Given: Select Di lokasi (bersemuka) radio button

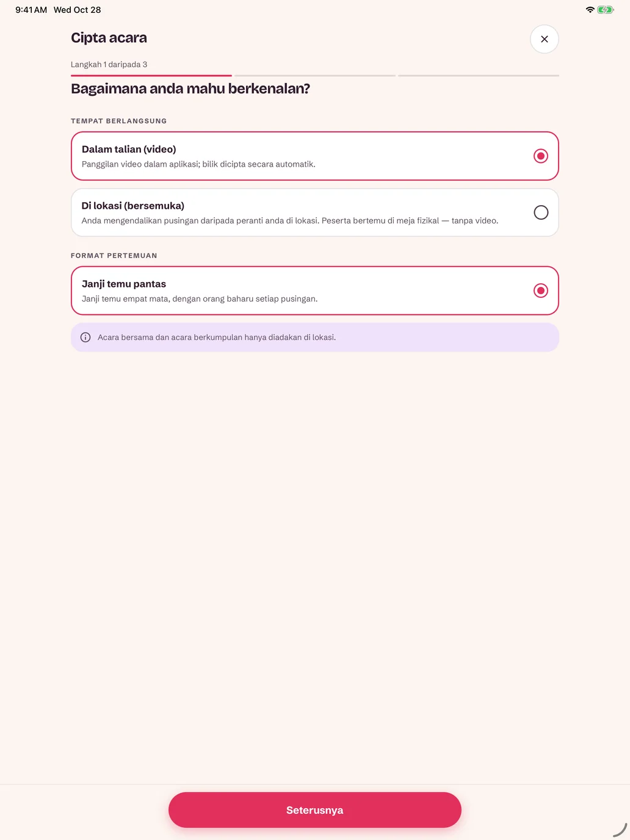Looking at the screenshot, I should pos(541,212).
